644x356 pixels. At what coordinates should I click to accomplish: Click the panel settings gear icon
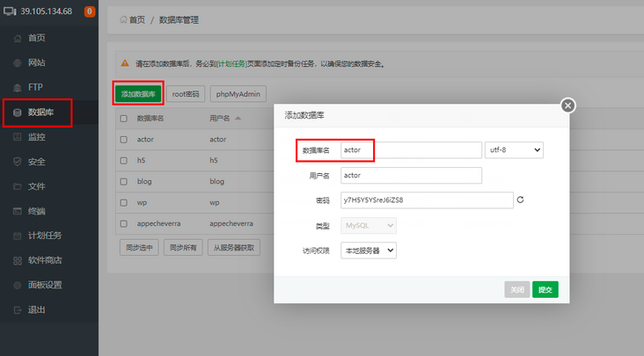click(18, 285)
